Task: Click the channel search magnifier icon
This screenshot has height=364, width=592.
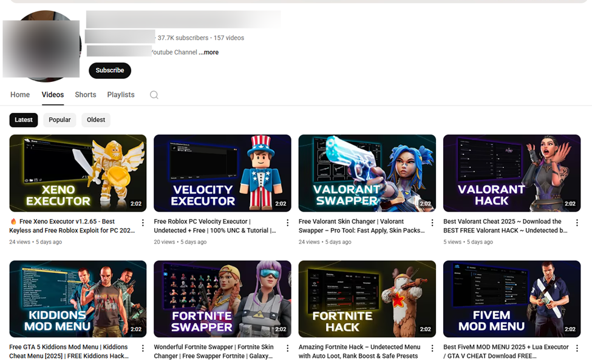Action: [154, 95]
